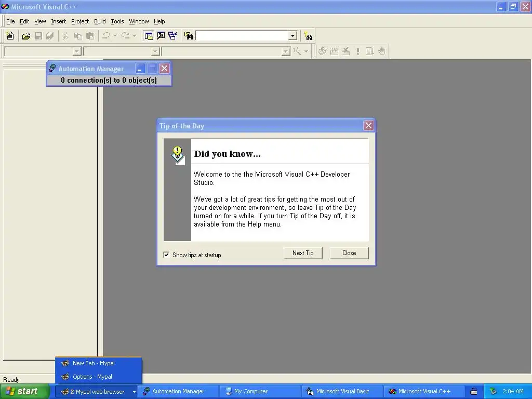The height and width of the screenshot is (399, 532).
Task: Open the Edit menu
Action: [x=24, y=21]
